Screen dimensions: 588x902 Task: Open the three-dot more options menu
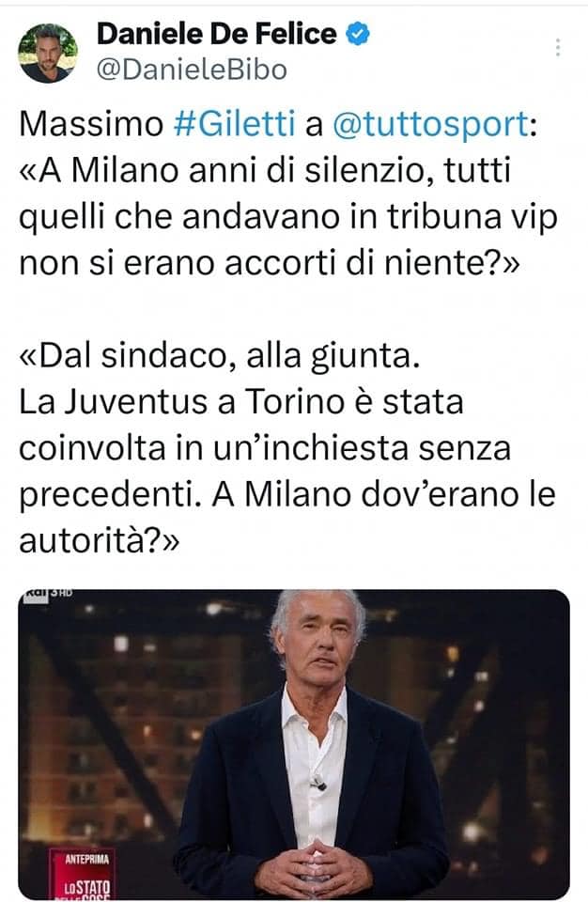click(x=558, y=48)
